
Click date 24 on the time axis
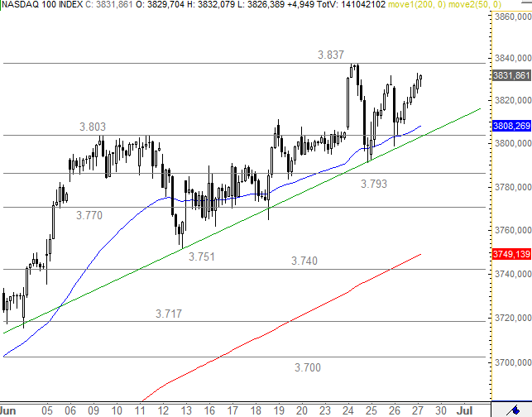click(x=348, y=411)
